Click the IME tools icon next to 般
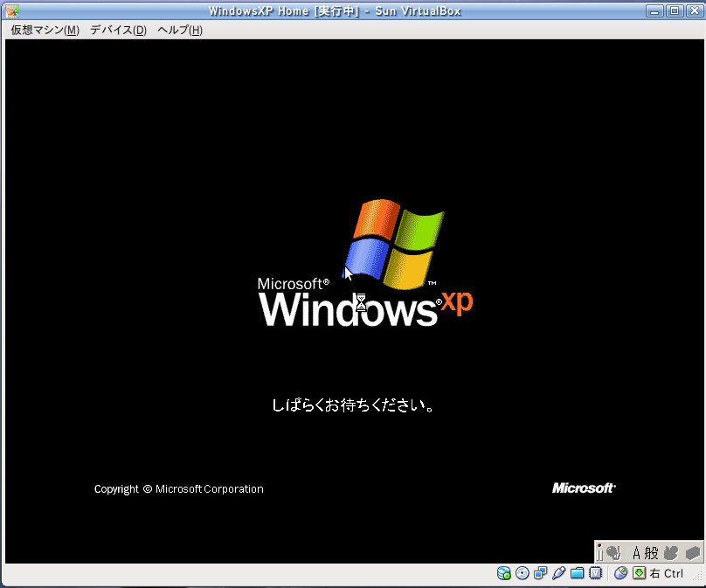Image resolution: width=706 pixels, height=588 pixels. (671, 553)
